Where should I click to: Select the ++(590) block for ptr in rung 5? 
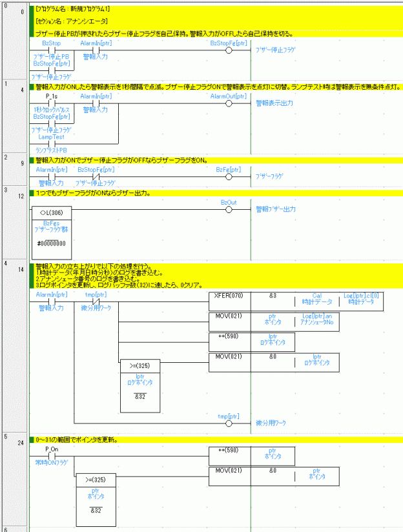[x=252, y=456]
